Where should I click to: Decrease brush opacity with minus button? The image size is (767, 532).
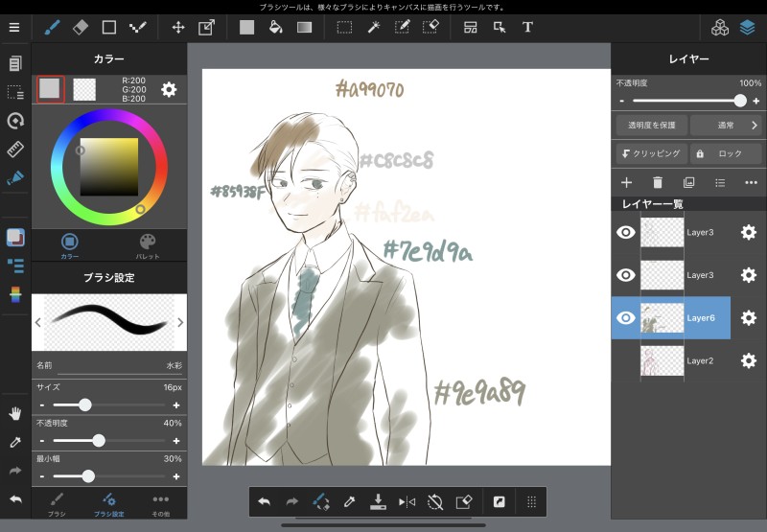click(42, 441)
